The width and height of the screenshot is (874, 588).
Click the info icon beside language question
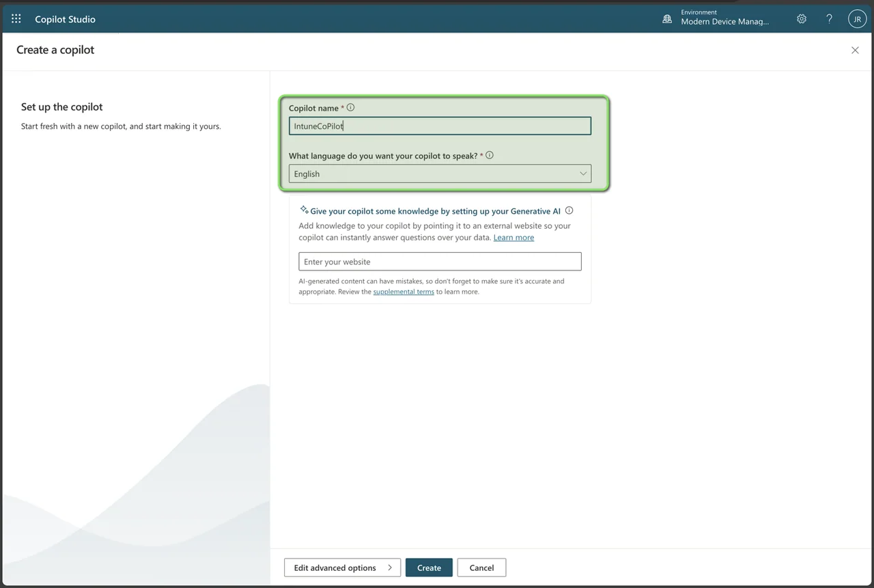(x=489, y=155)
